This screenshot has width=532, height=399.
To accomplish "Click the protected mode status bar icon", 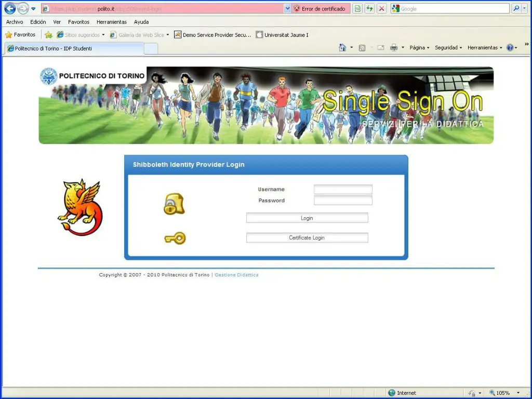I will tap(472, 393).
